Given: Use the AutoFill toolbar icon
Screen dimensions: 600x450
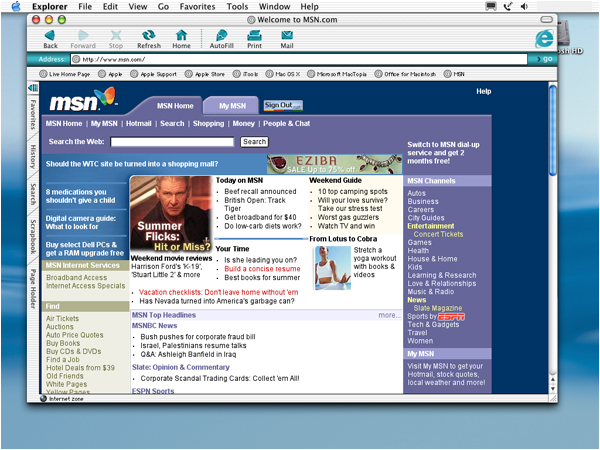Looking at the screenshot, I should tap(222, 36).
